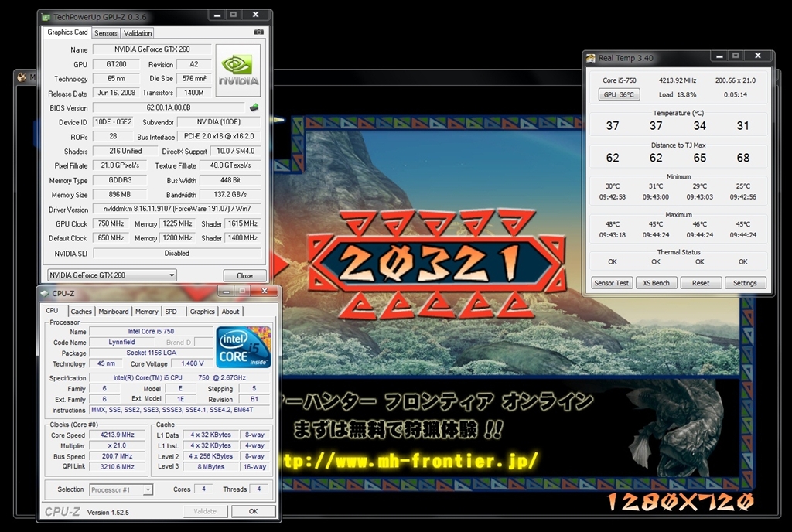Click the BIOS save chip icon in GPU-Z

click(254, 107)
